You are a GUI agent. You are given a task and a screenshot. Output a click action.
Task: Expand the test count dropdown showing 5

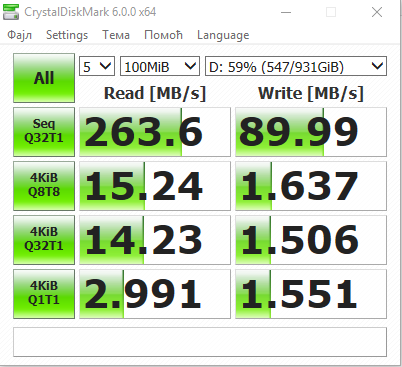click(97, 66)
